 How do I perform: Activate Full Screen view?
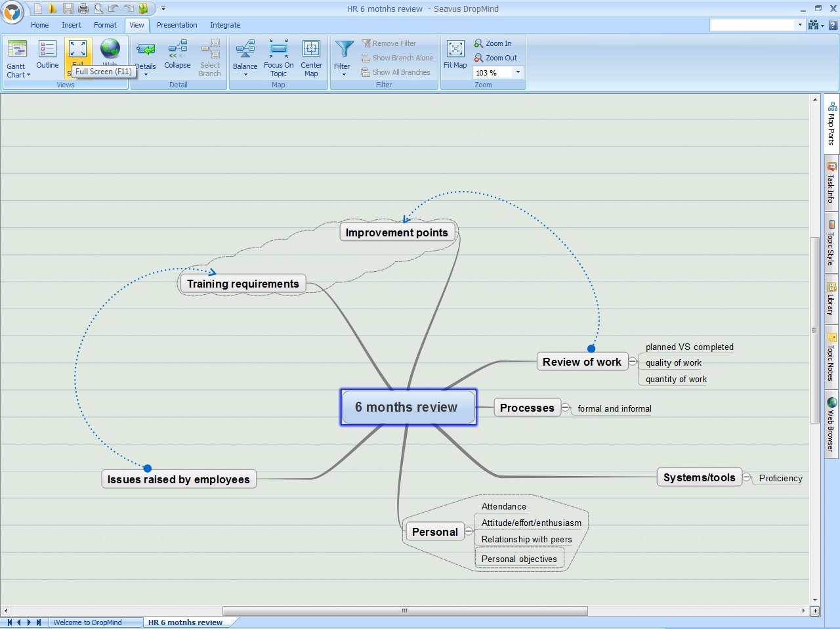point(77,51)
